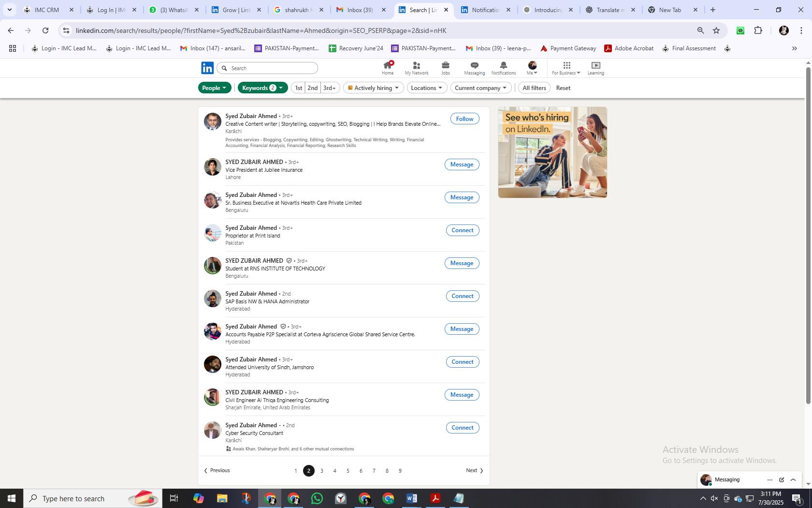Show more bookmarks chevron

tap(794, 48)
